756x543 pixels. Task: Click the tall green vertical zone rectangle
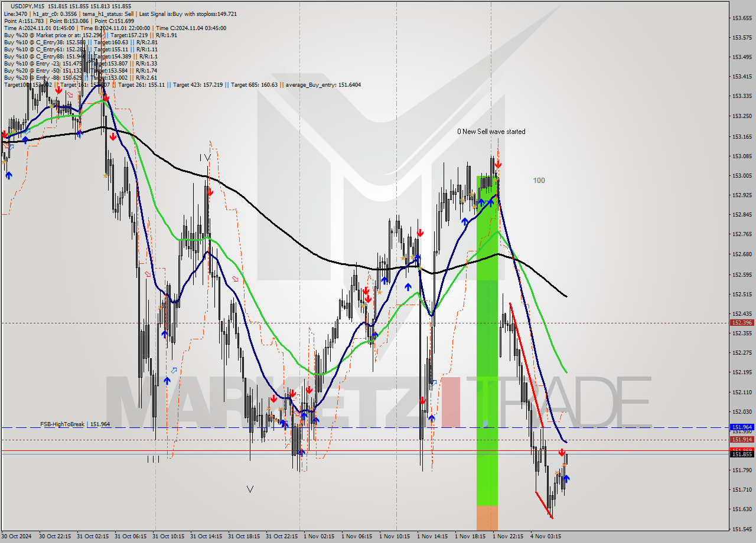point(487,341)
